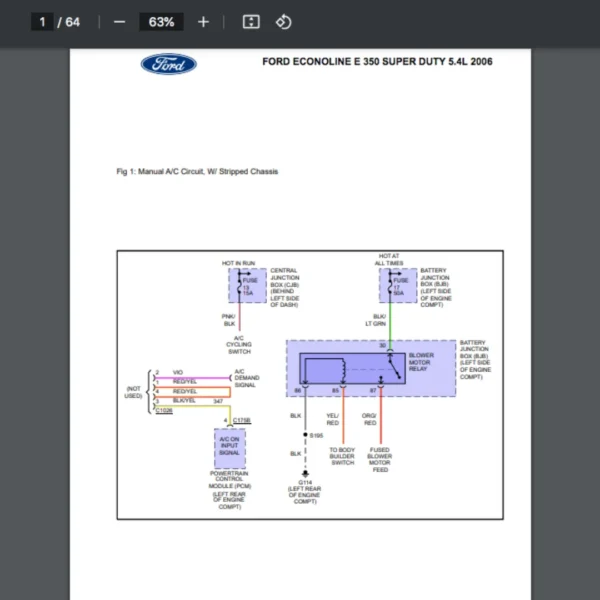Click the A/C Demand Signal label
Image resolution: width=600 pixels, height=600 pixels.
[x=247, y=378]
